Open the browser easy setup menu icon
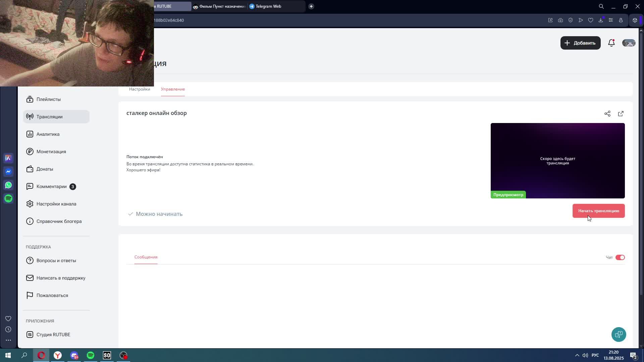644x362 pixels. pos(611,20)
